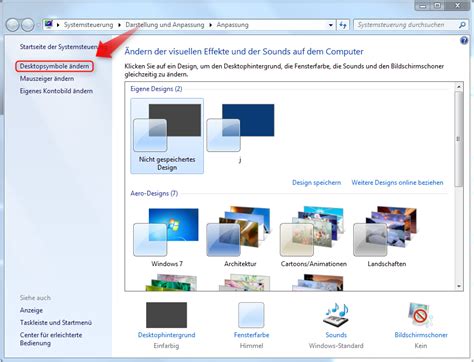The height and width of the screenshot is (362, 474).
Task: Click the Aero-Designs (7) group header
Action: click(154, 194)
